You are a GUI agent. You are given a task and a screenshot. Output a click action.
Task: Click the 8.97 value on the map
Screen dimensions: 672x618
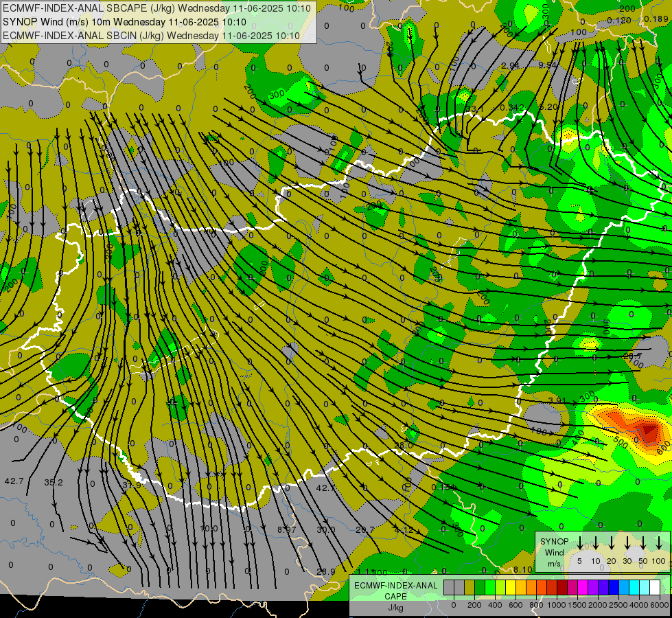point(287,529)
